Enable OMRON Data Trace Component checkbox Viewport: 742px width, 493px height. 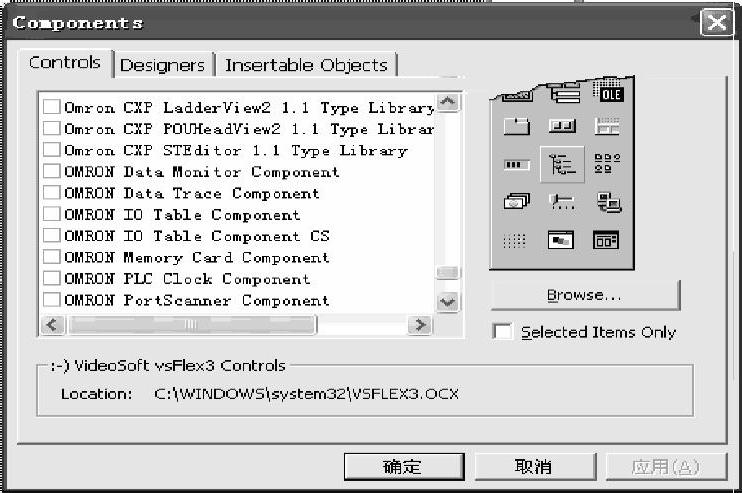52,193
